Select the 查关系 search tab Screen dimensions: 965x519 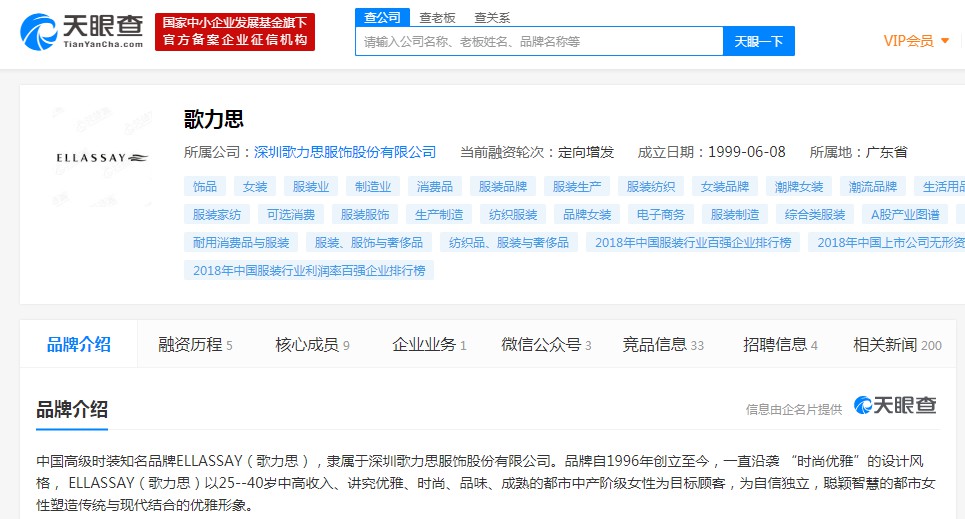[492, 18]
